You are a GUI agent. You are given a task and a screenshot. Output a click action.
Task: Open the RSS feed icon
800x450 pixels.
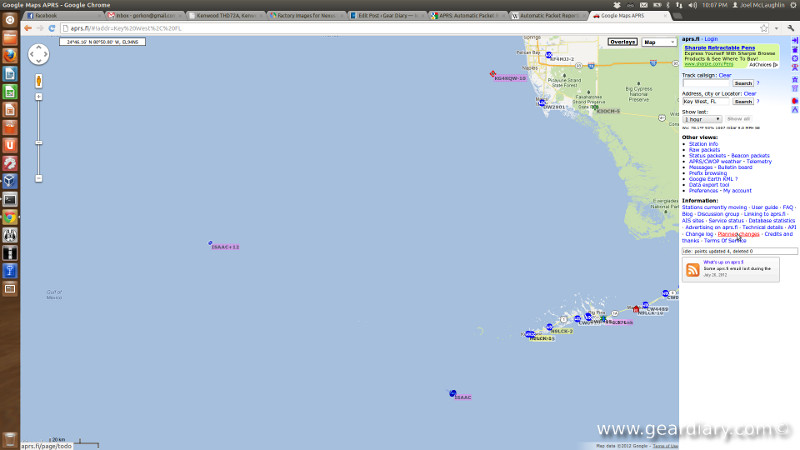pyautogui.click(x=692, y=269)
